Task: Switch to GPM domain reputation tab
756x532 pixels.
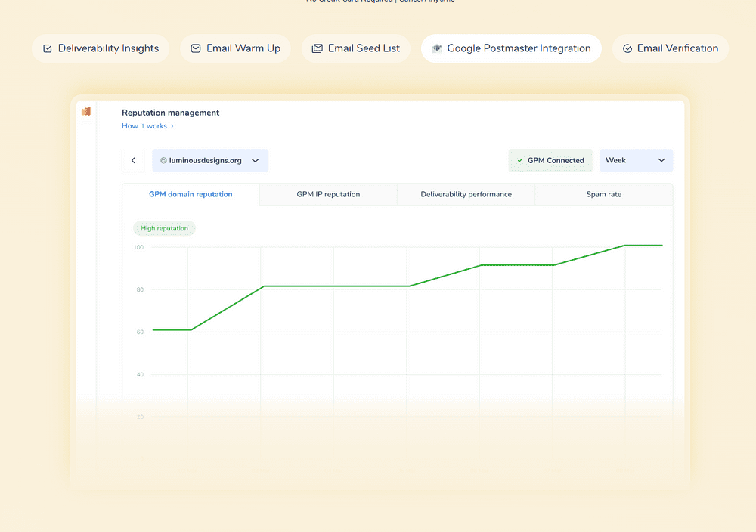Action: click(191, 194)
